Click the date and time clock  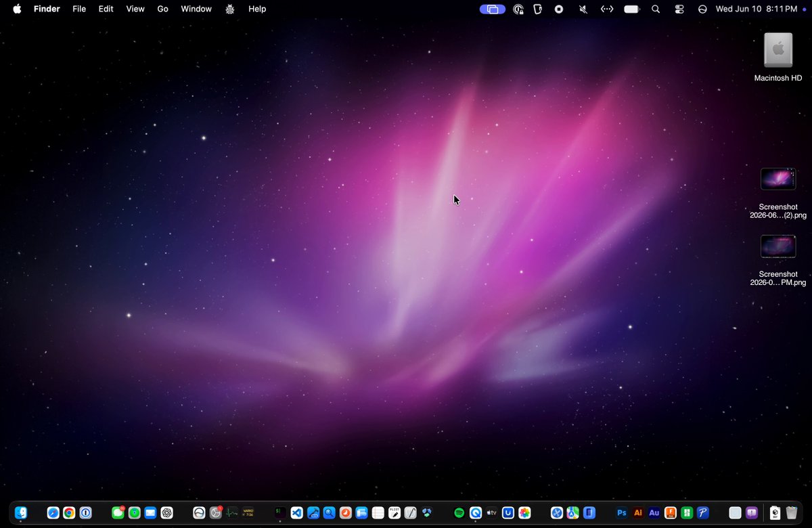757,9
